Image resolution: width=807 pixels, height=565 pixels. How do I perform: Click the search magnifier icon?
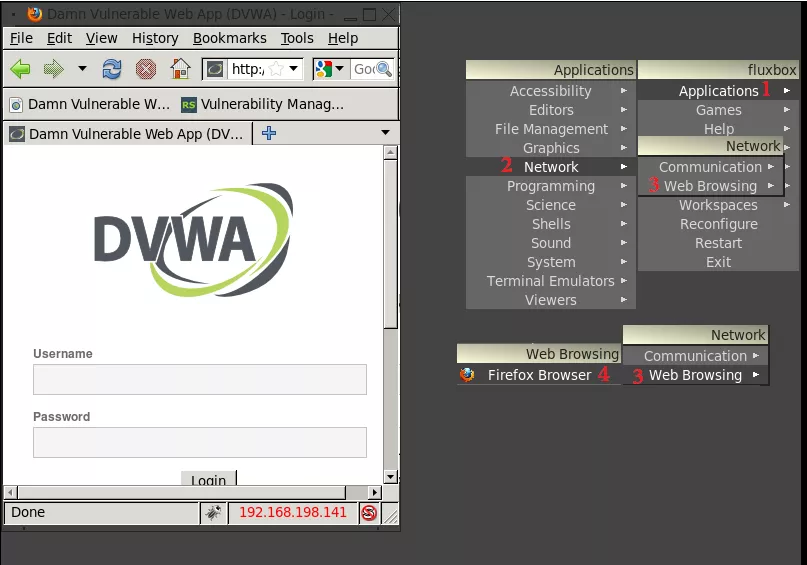point(384,69)
